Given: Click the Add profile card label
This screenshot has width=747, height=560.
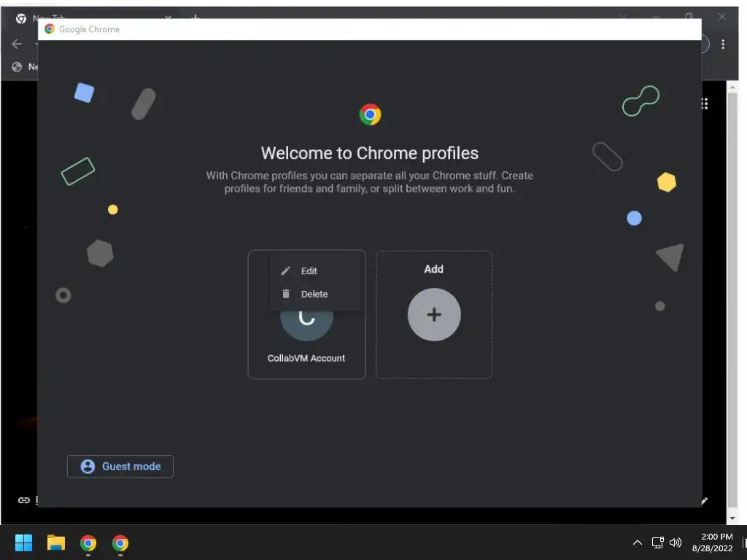Looking at the screenshot, I should click(x=433, y=269).
